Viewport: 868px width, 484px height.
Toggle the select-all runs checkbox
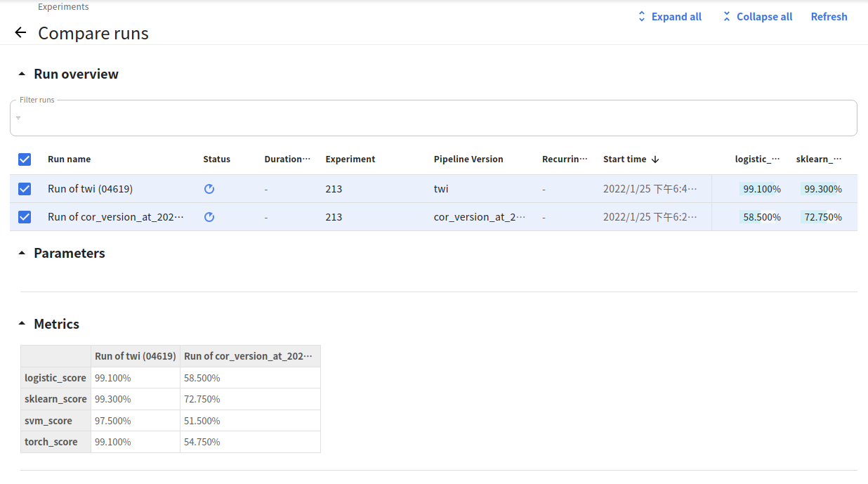25,159
